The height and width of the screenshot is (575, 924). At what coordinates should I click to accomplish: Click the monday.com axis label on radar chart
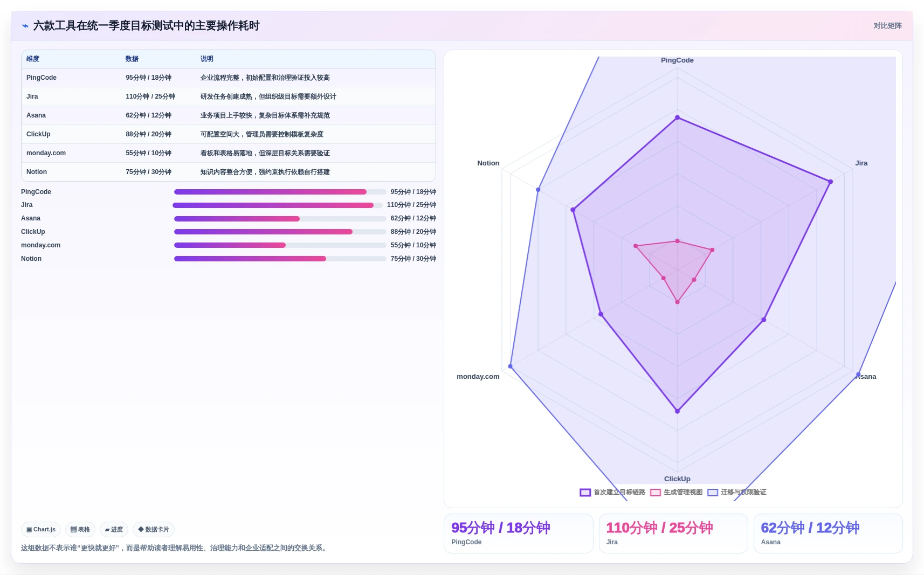(x=478, y=377)
